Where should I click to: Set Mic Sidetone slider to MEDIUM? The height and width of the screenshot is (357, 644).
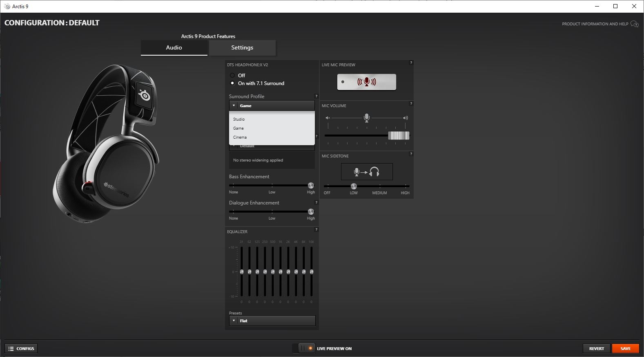pyautogui.click(x=379, y=186)
